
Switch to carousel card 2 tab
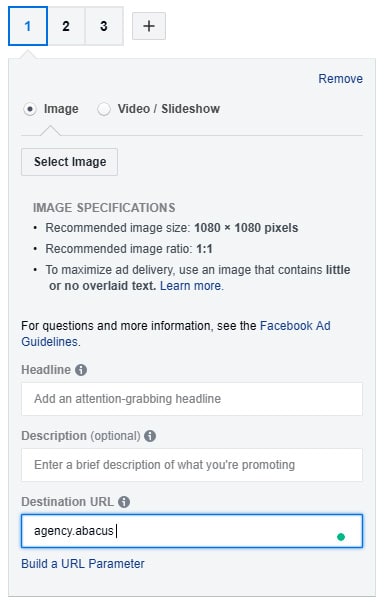[66, 26]
